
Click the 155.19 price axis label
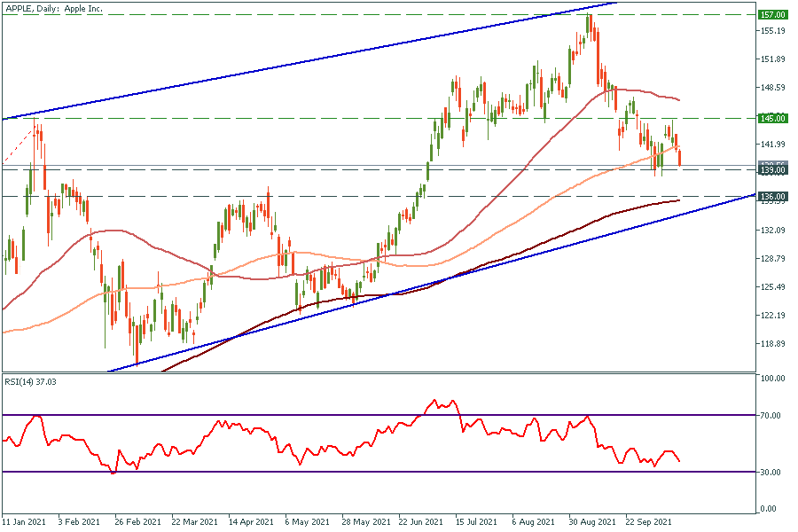click(x=772, y=31)
